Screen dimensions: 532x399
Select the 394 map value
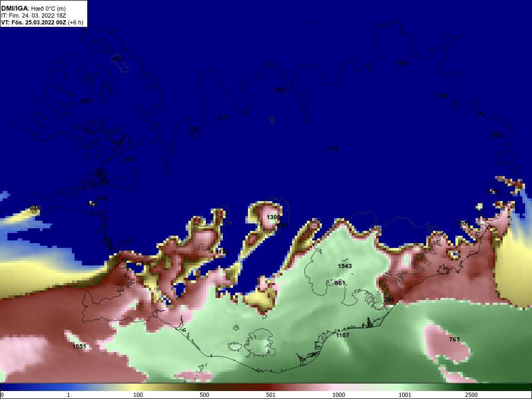point(389,300)
